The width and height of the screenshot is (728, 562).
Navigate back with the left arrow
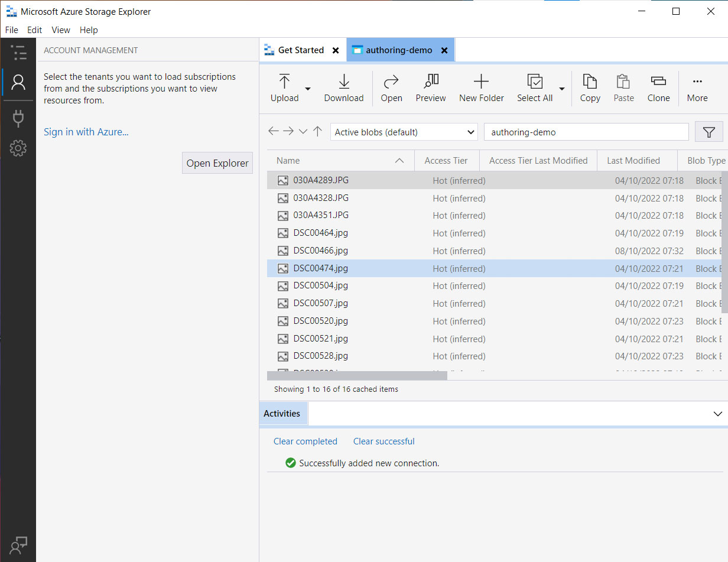click(273, 131)
